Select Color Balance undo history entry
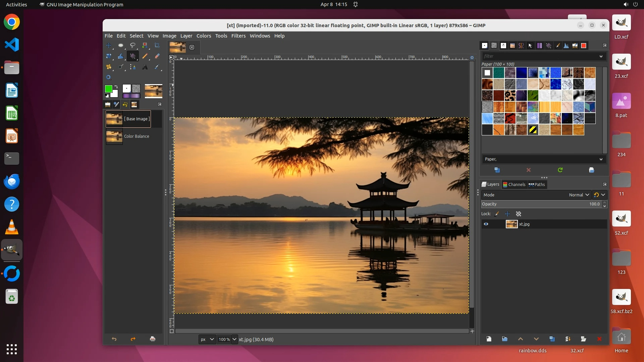This screenshot has height=362, width=644. (136, 136)
